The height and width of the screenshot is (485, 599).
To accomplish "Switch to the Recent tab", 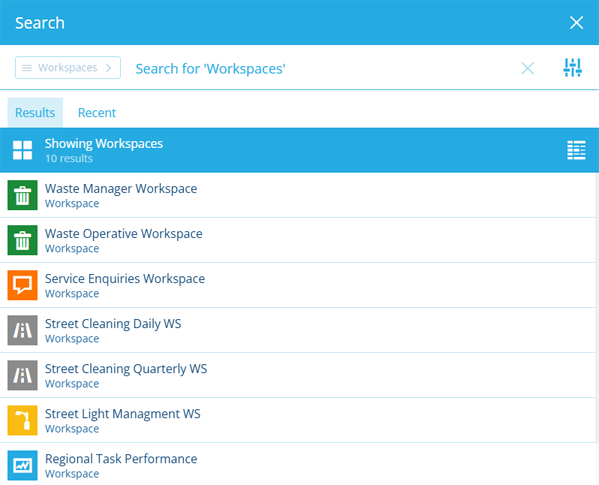I will pos(97,113).
